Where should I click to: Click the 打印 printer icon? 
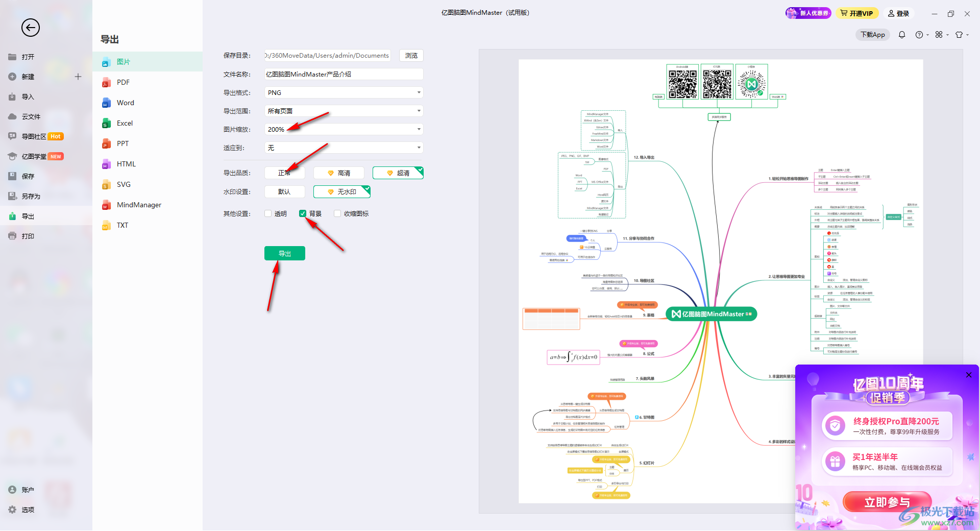[12, 236]
